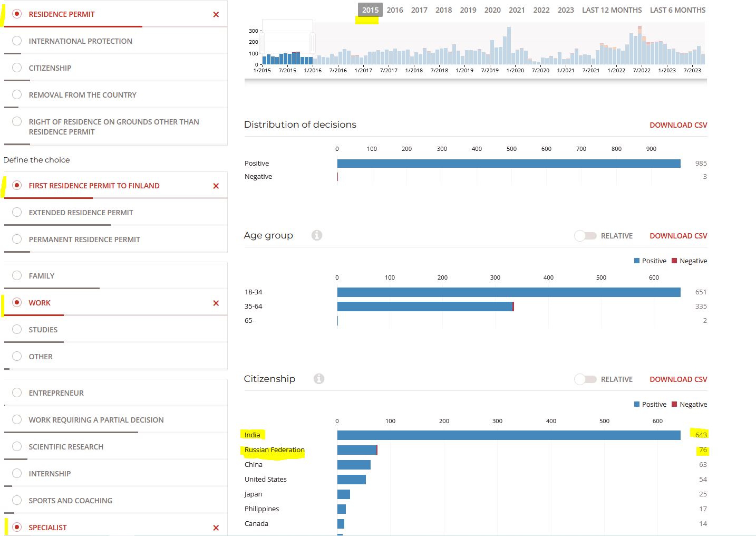Download CSV for Citizenship data
Screen dimensions: 756x536
(x=679, y=379)
